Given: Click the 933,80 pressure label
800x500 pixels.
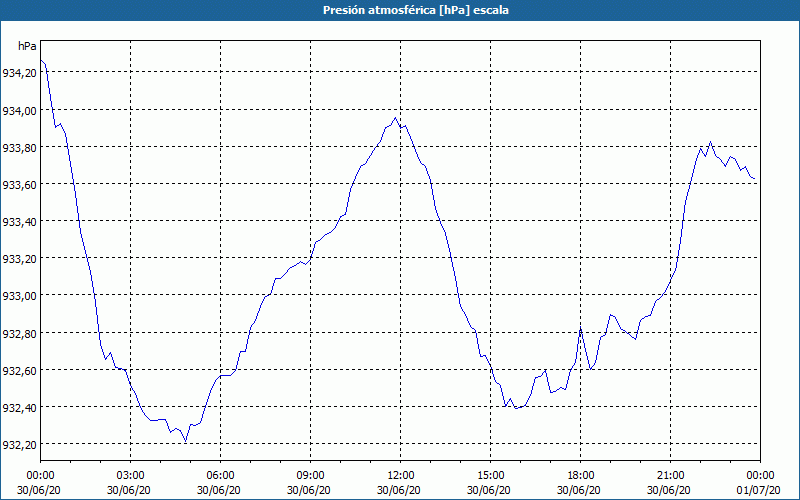Looking at the screenshot, I should (20, 147).
